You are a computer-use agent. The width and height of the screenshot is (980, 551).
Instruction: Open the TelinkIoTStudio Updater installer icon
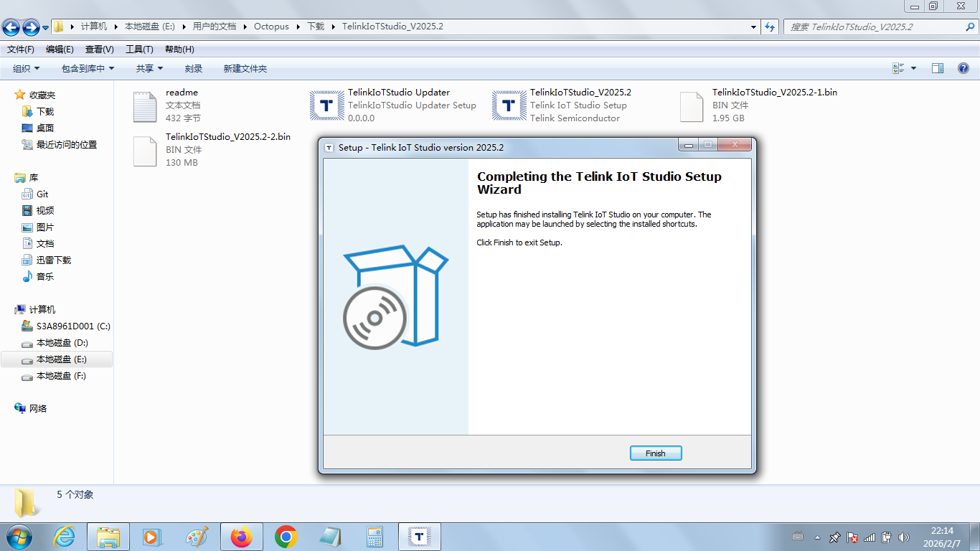tap(327, 105)
